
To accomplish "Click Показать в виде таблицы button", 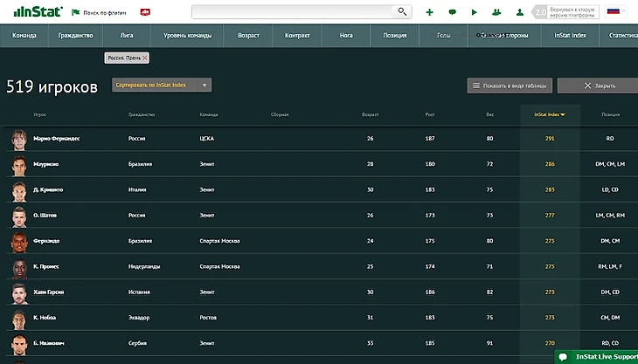I will (x=510, y=86).
